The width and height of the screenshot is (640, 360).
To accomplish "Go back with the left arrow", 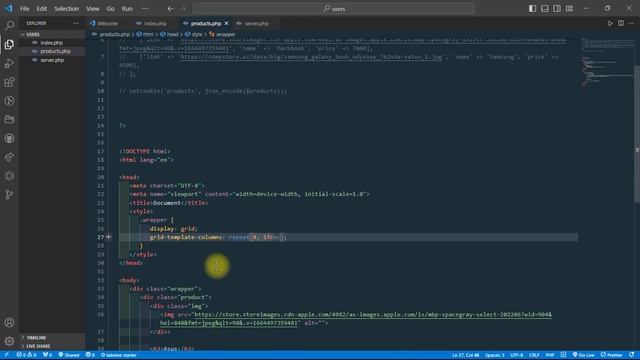I will (x=170, y=9).
